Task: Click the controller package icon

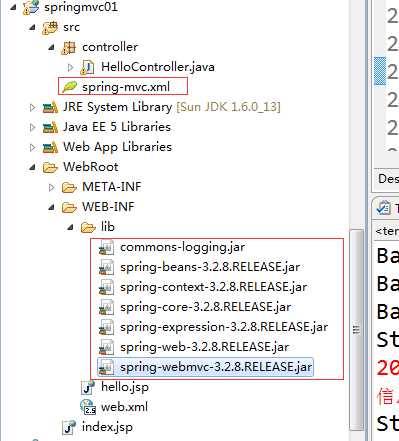Action: (x=69, y=48)
